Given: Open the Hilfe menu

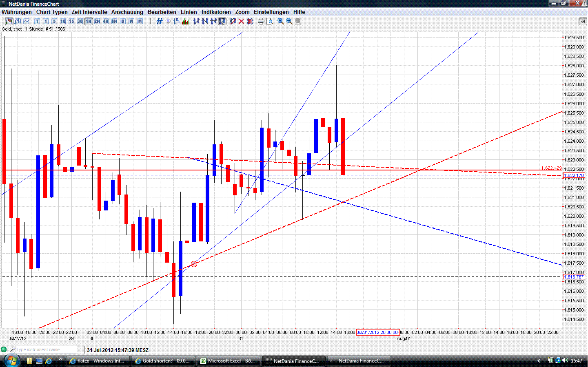Looking at the screenshot, I should [x=299, y=12].
